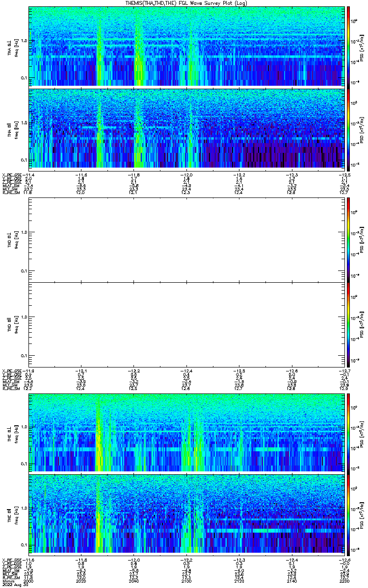The image size is (368, 588).
Task: Click the color bar beside THA B-perpendicular panel
Action: [348, 47]
